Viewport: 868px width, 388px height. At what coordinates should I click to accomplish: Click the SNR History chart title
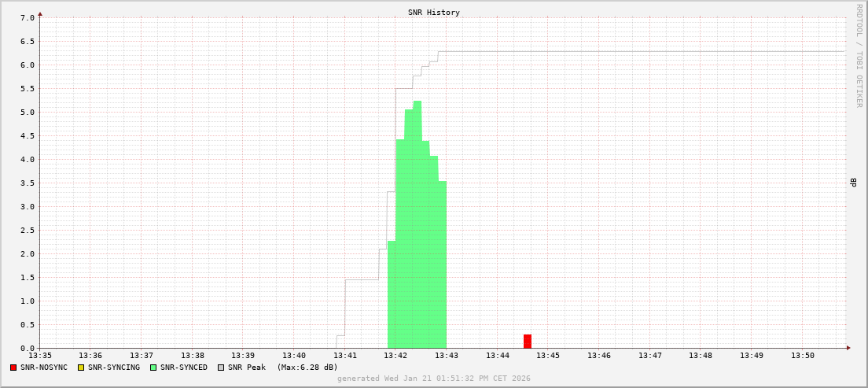pyautogui.click(x=434, y=13)
